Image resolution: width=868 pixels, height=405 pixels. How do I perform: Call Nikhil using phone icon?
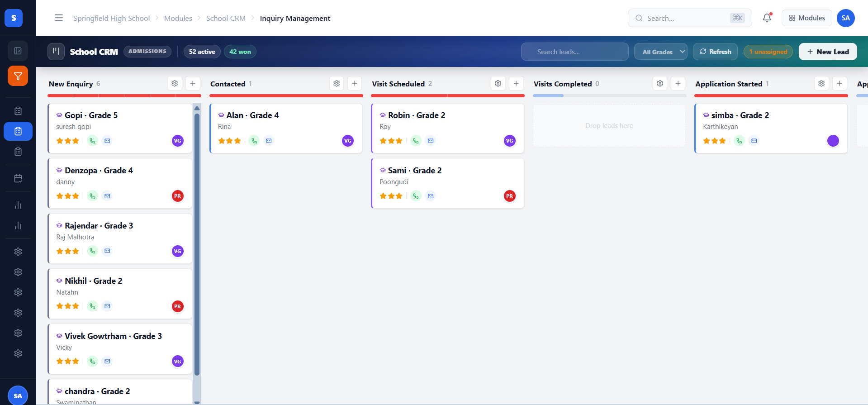pyautogui.click(x=92, y=306)
